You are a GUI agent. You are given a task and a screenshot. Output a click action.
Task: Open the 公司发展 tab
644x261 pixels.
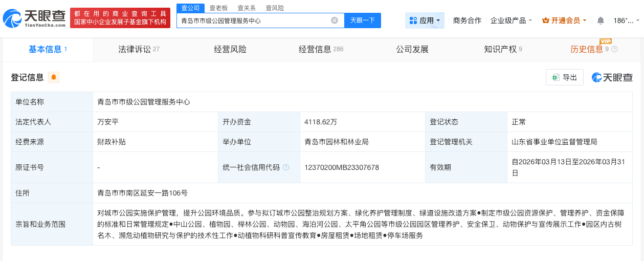tap(412, 49)
